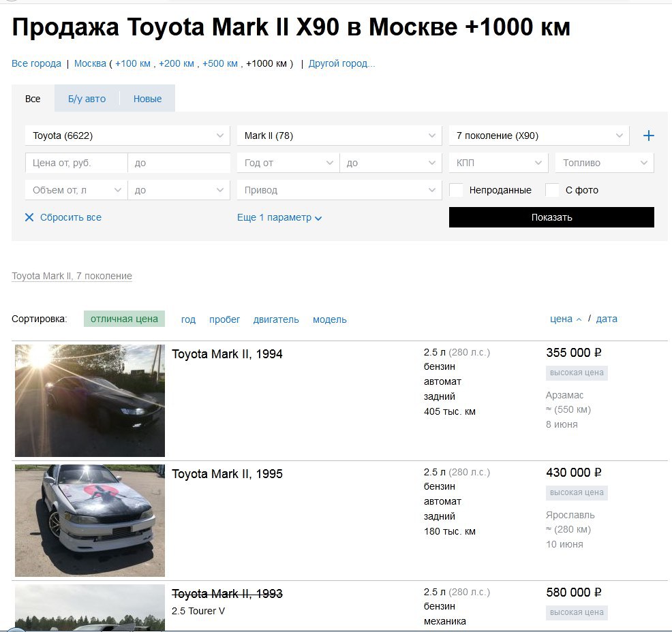This screenshot has height=632, width=672.
Task: Sort listings by год
Action: [x=188, y=319]
